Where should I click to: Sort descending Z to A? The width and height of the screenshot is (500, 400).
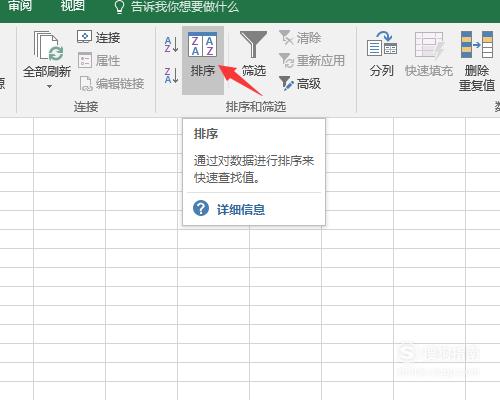pos(171,75)
